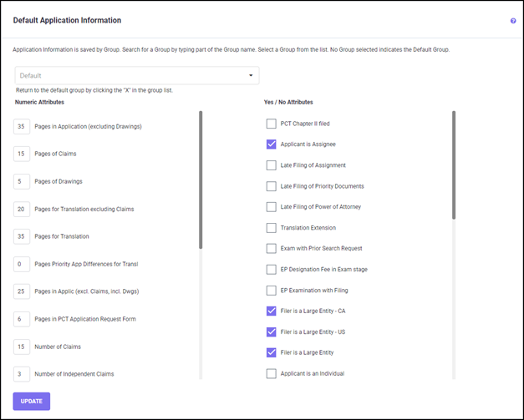524x420 pixels.
Task: Tick Late Filing of Power of Attorney
Action: pos(271,207)
